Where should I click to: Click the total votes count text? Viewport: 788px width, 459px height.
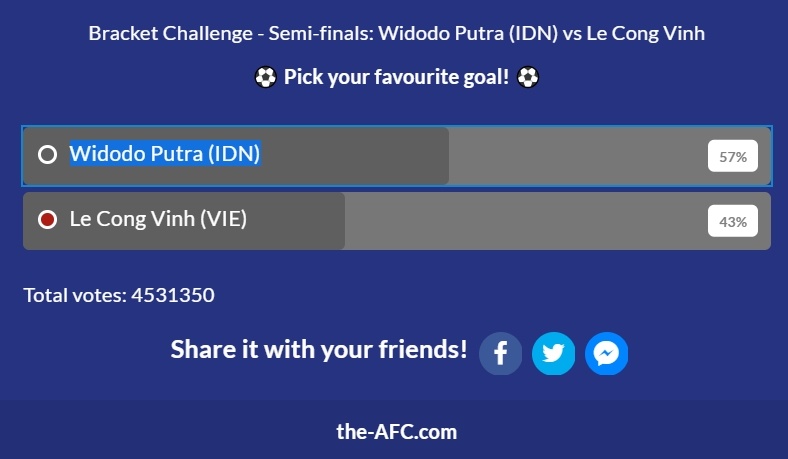[x=119, y=295]
